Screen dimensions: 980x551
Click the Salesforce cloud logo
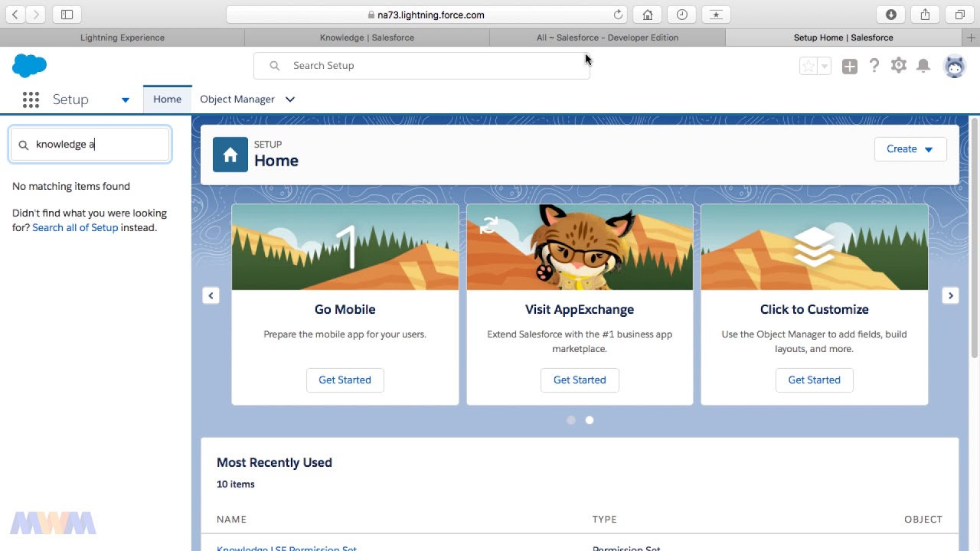coord(30,66)
